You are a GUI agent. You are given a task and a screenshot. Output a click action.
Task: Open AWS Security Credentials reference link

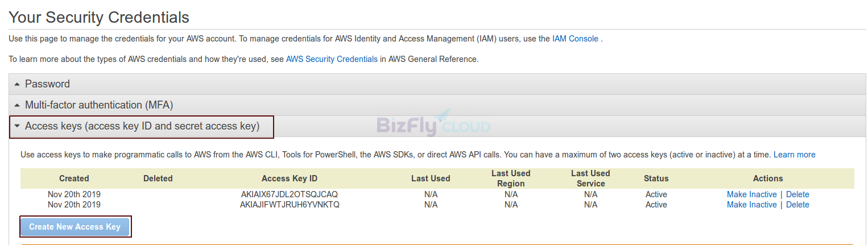[332, 59]
